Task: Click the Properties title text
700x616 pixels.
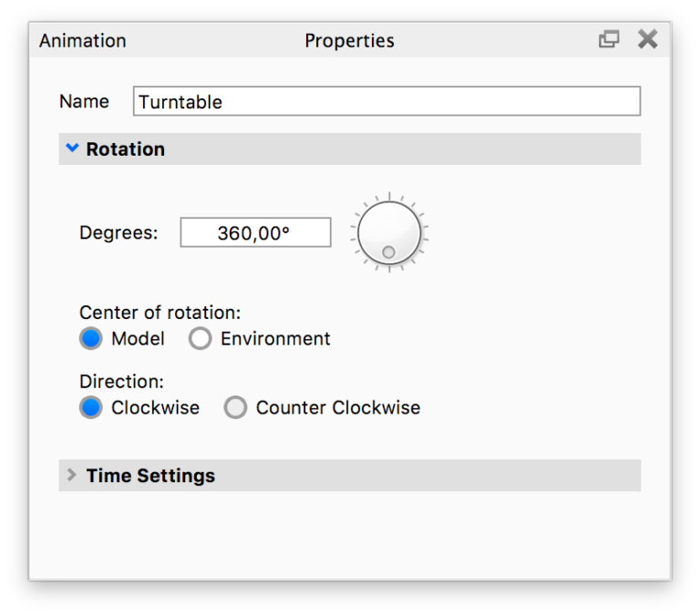Action: pos(349,41)
